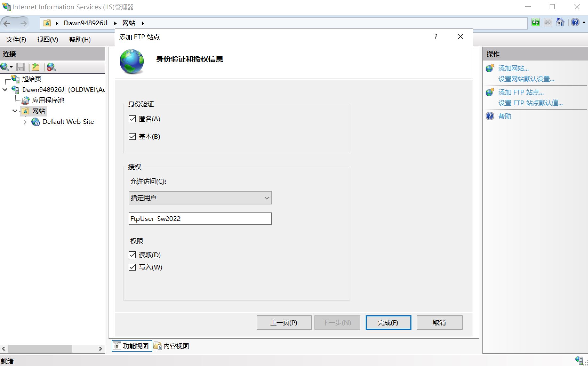Click the FtpUser-Sw2022 user input field
The height and width of the screenshot is (366, 588).
[x=200, y=219]
